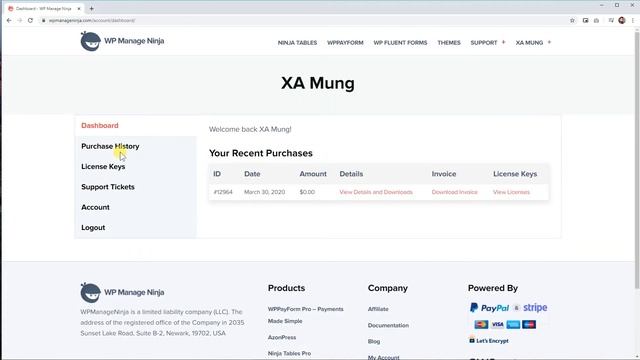Click View Details and Downloads link
640x360 pixels.
[376, 192]
